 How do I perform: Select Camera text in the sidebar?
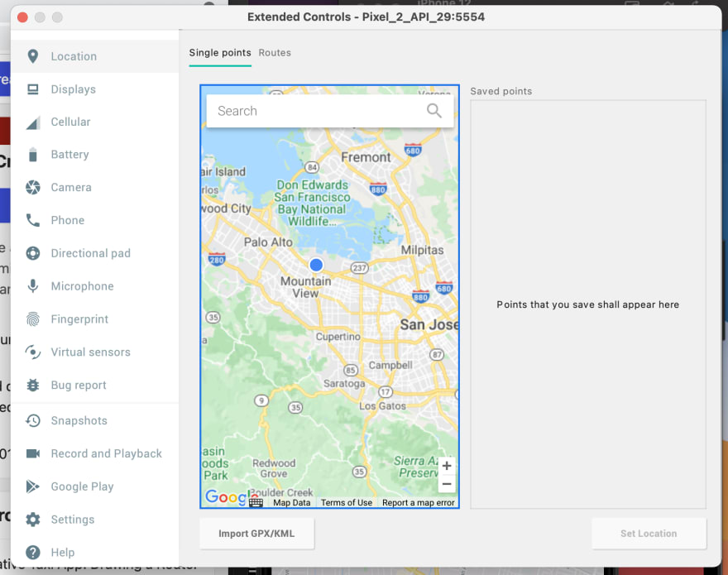(x=71, y=187)
